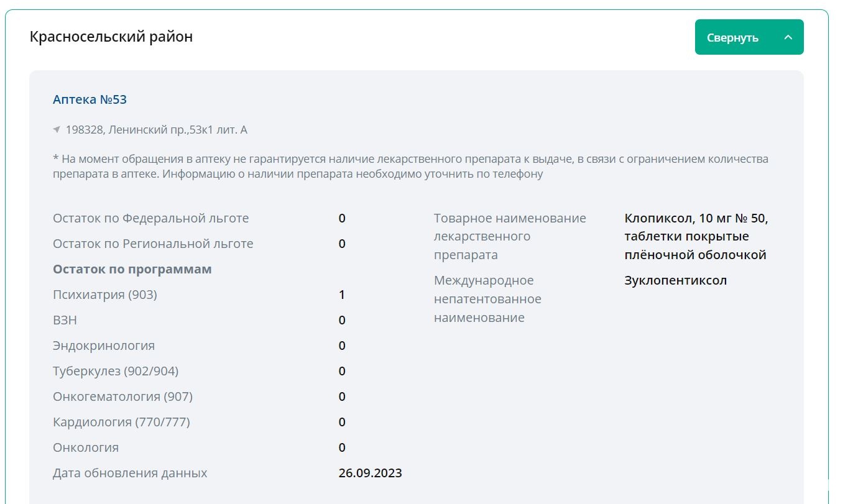Screen dimensions: 853x504
Task: Collapse the section using the chevron-up arrow
Action: [788, 37]
